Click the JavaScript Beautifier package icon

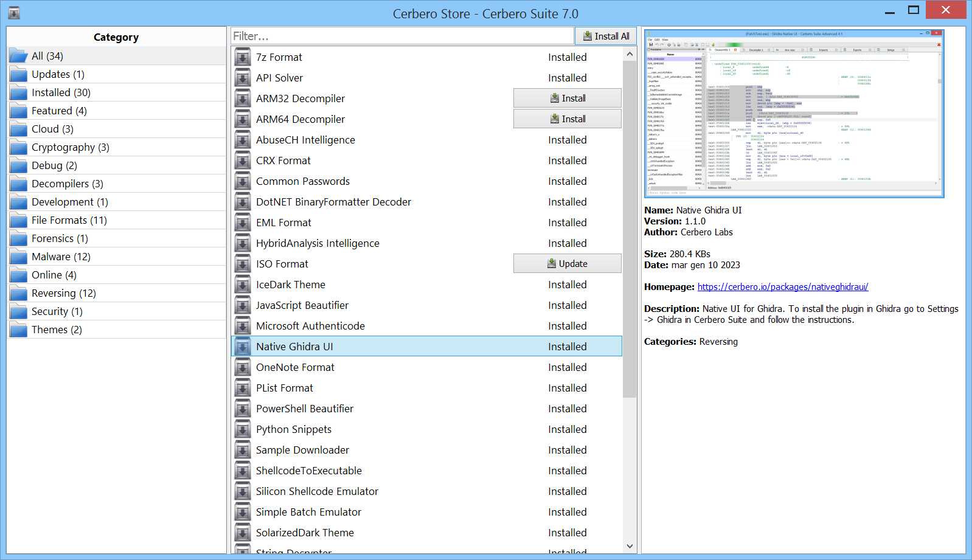[243, 305]
